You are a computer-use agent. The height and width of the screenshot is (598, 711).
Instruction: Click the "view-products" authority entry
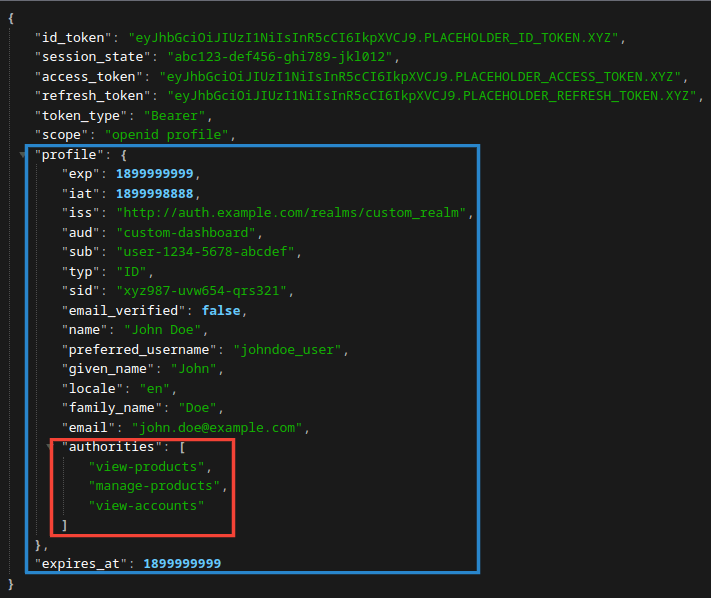click(x=149, y=467)
